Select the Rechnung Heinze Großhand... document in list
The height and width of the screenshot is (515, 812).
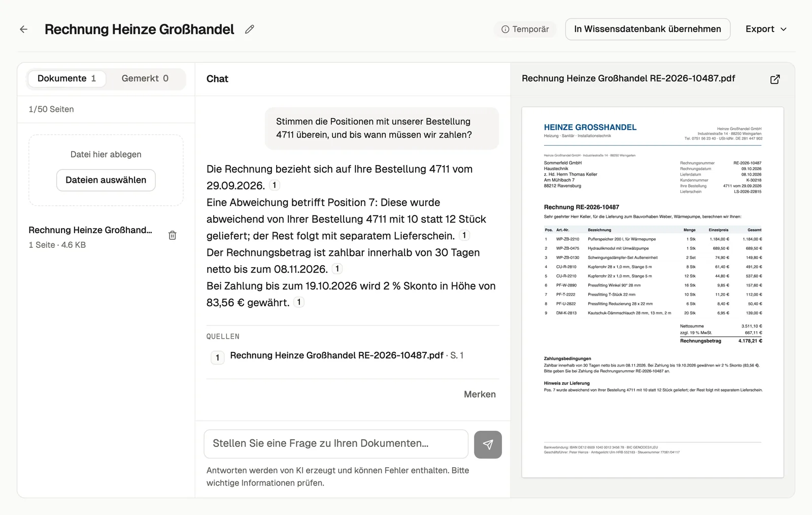[x=90, y=230]
